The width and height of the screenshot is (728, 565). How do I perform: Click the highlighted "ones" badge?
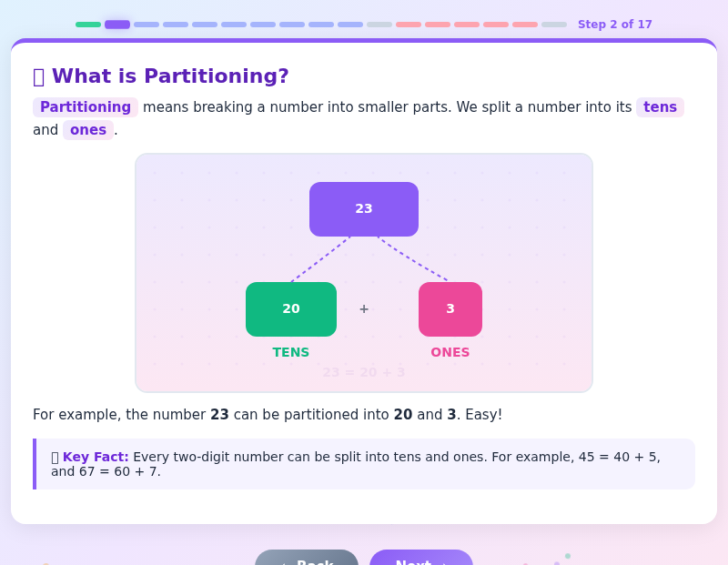88,129
